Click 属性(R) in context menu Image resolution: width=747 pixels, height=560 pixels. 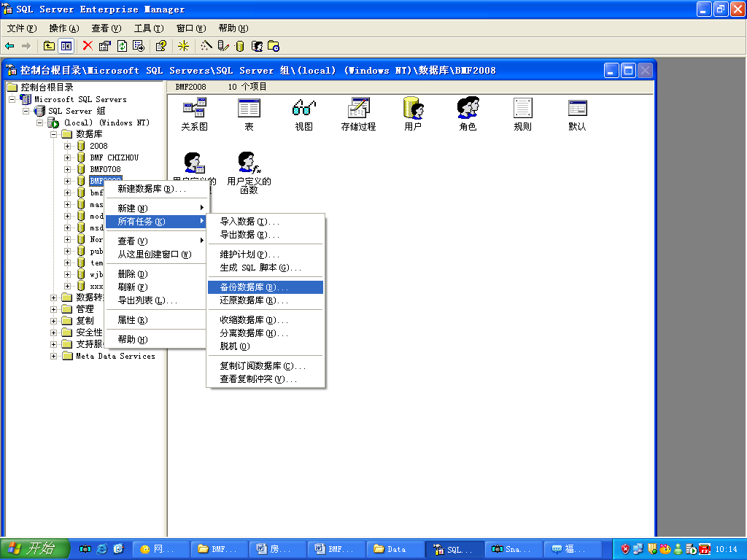coord(157,320)
